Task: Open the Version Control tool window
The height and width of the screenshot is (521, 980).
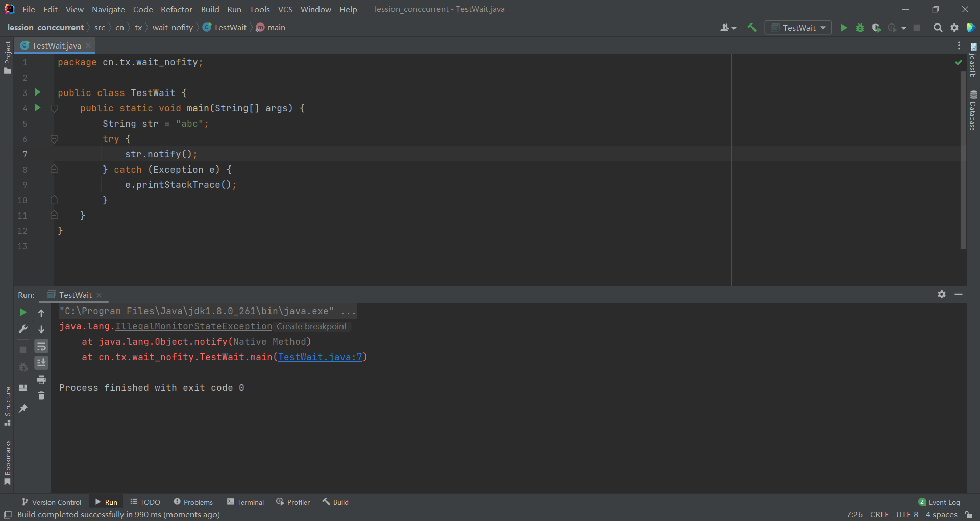Action: [52, 502]
